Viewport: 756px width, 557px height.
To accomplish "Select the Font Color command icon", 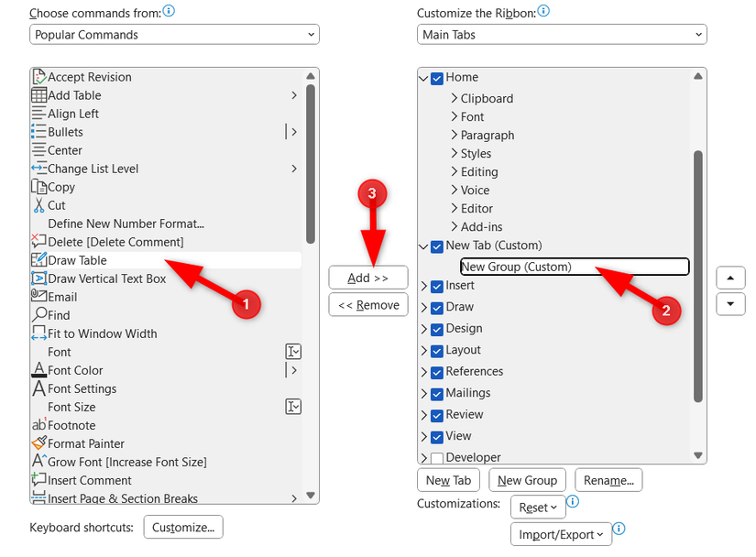I will point(38,370).
